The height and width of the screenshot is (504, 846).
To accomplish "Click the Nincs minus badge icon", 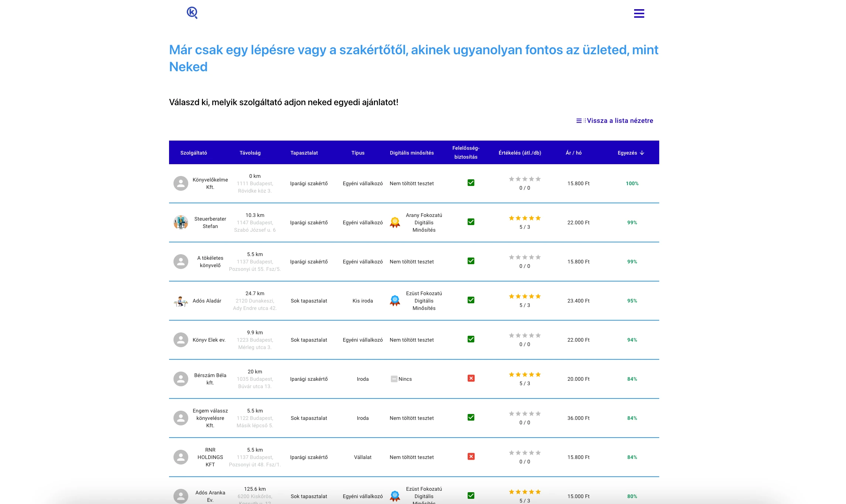I will [394, 379].
